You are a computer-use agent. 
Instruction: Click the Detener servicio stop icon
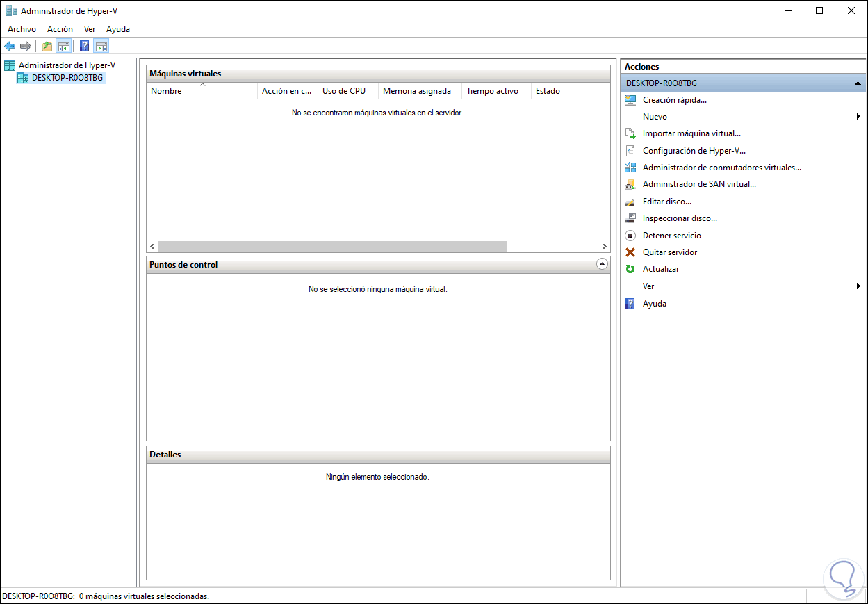point(630,236)
